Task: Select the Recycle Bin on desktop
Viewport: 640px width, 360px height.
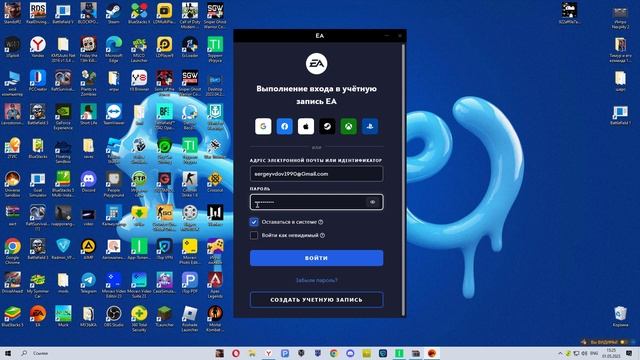Action: [x=620, y=316]
